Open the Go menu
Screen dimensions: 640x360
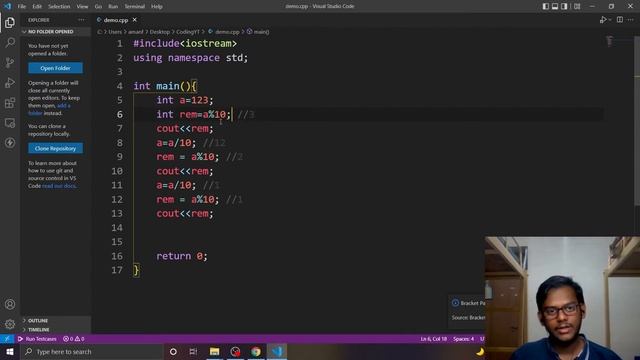click(98, 6)
